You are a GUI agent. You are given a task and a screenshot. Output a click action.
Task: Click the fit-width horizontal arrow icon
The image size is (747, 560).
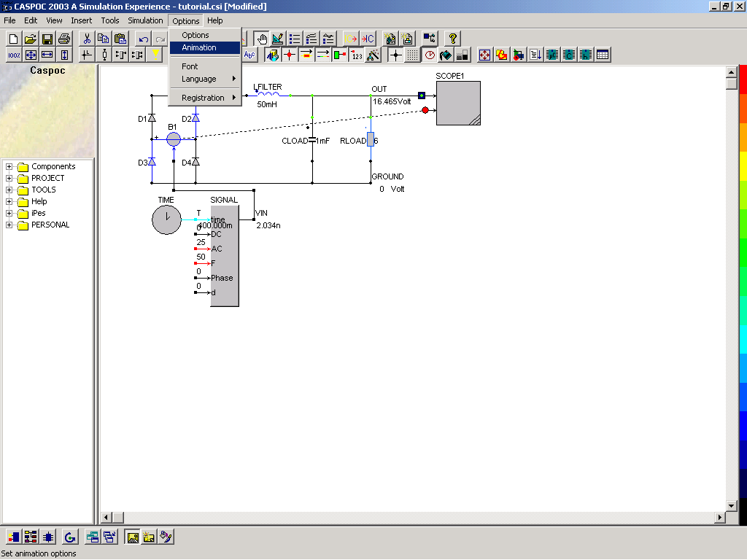click(x=47, y=55)
